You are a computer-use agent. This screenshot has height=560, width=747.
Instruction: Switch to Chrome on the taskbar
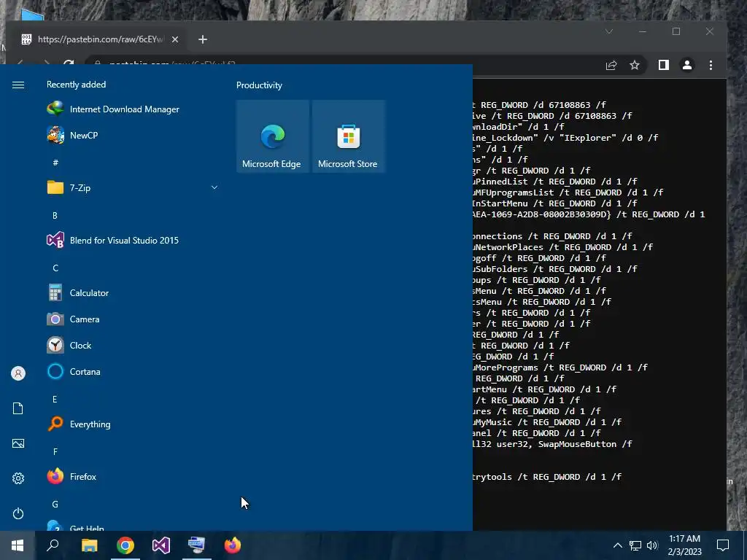[x=125, y=545]
